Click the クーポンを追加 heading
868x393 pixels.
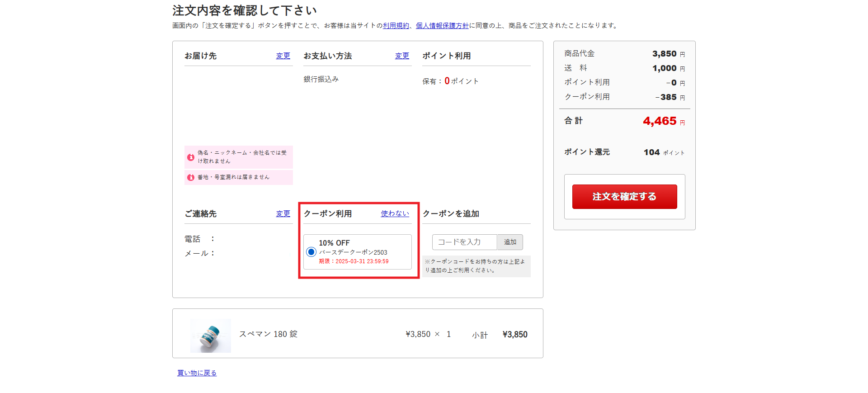pos(451,213)
